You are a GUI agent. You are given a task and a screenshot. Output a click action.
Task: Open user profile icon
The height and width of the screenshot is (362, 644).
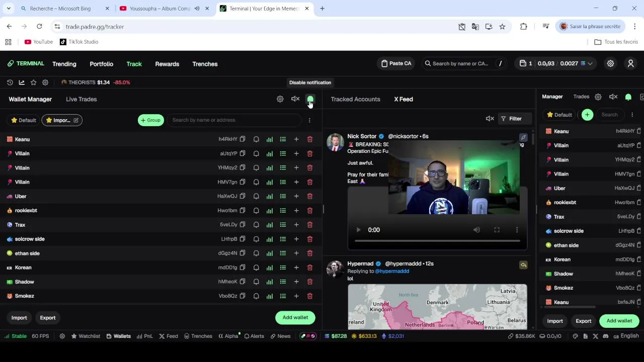pyautogui.click(x=630, y=63)
